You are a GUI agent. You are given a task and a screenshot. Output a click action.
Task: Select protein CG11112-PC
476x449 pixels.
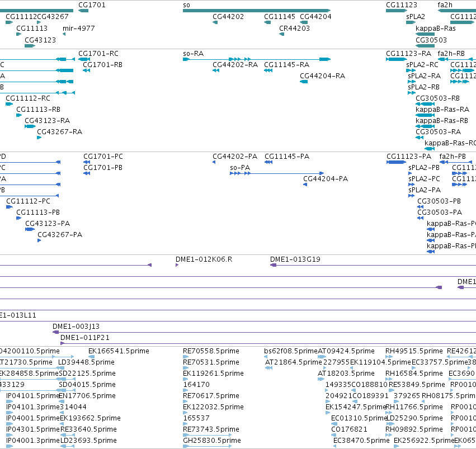click(28, 201)
